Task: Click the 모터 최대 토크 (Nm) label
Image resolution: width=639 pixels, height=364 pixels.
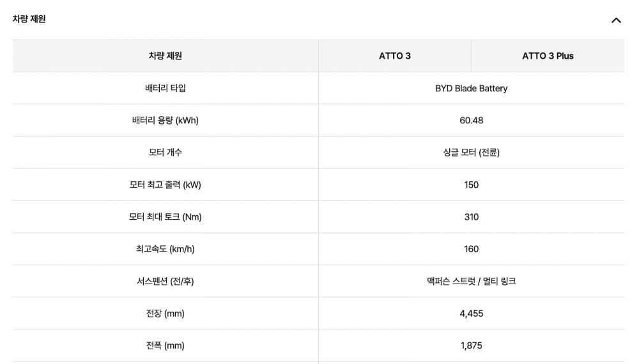Action: (x=166, y=217)
